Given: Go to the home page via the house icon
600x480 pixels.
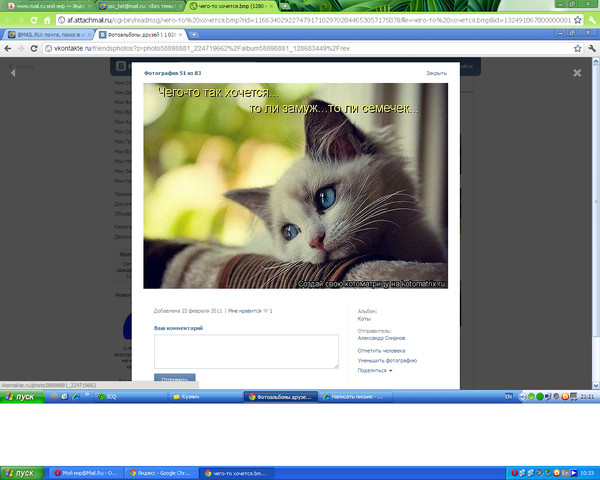Looking at the screenshot, I should tap(47, 20).
